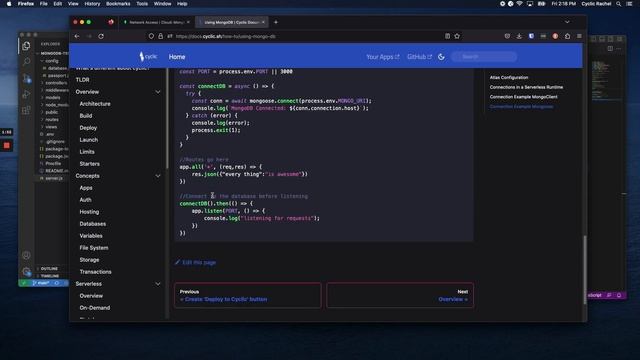640x360 pixels.
Task: Go to Previous Create Deploy to Cyclic button
Action: point(248,295)
